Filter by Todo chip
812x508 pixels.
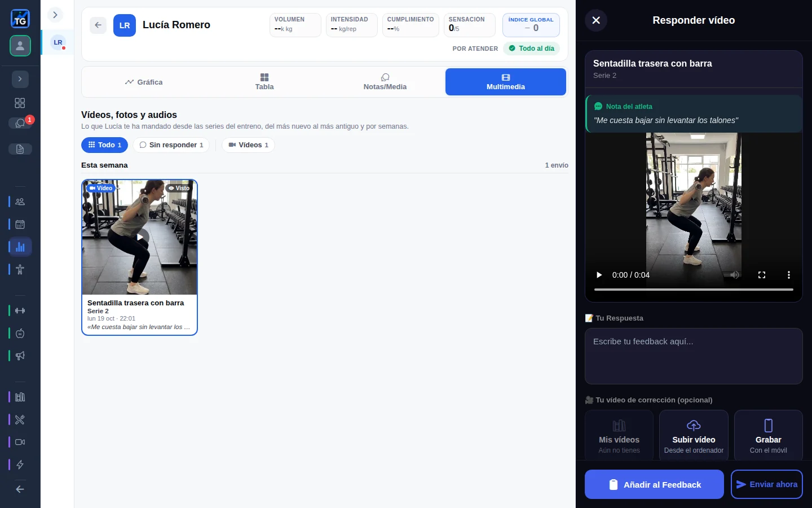pyautogui.click(x=105, y=145)
